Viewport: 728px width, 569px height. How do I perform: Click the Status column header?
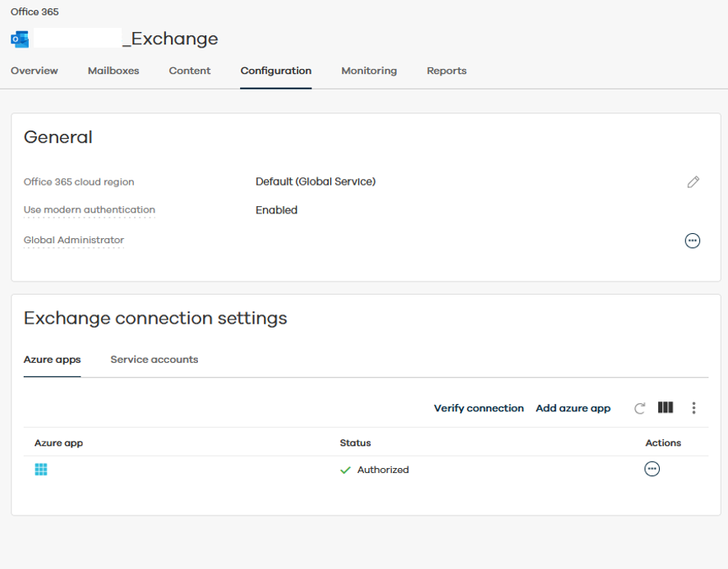pyautogui.click(x=355, y=443)
